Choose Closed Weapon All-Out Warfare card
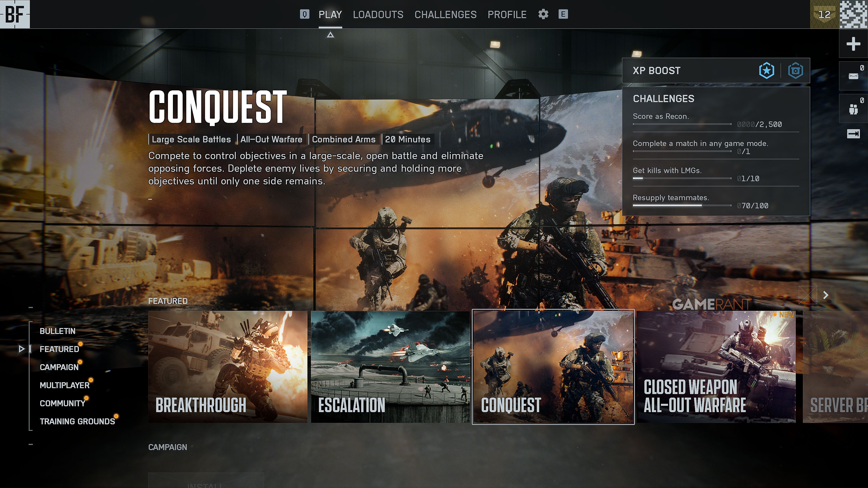 (716, 367)
